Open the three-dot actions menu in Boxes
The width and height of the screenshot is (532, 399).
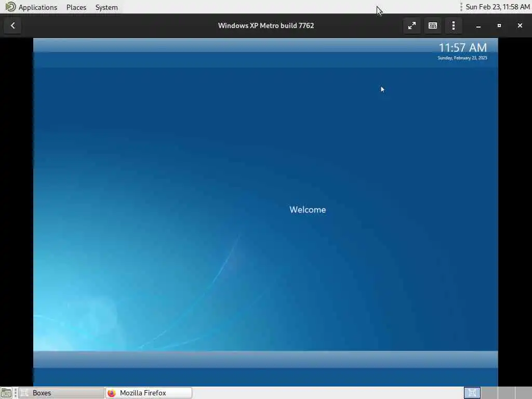454,25
